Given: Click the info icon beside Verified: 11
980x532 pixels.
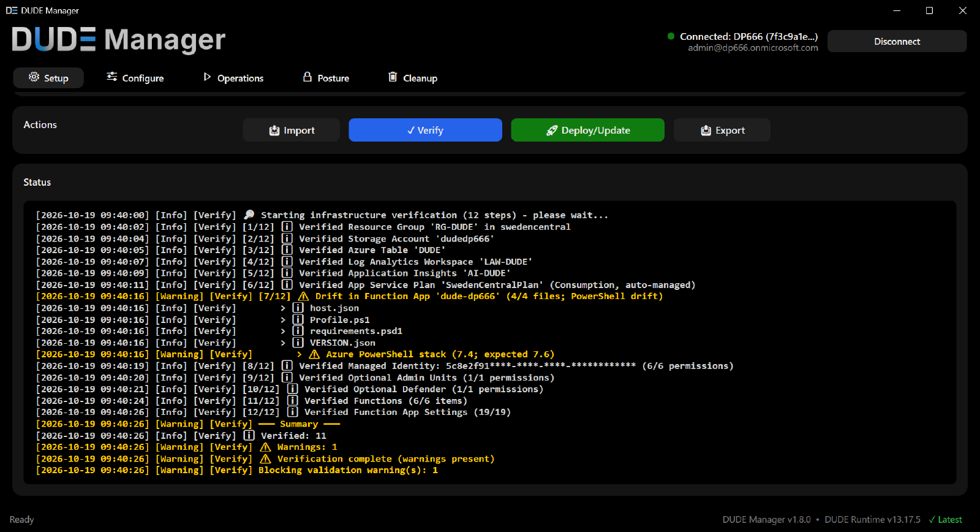Looking at the screenshot, I should [249, 435].
